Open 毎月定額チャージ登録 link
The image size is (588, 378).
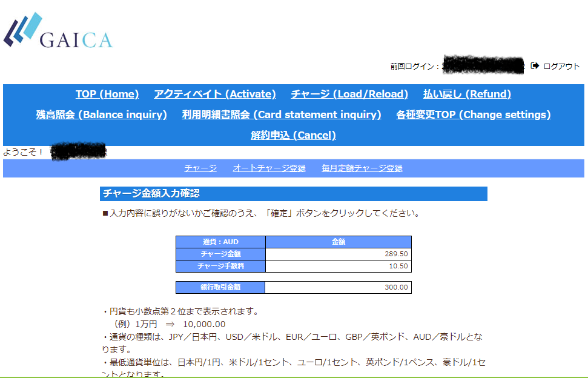point(362,168)
